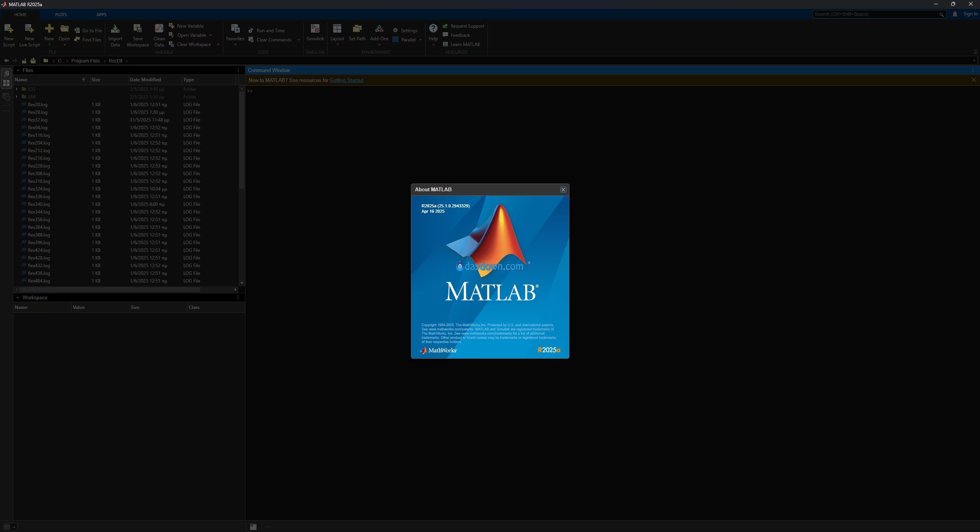Screen dimensions: 980x532
Task: Open Clear Commands dropdown arrow
Action: tap(299, 40)
